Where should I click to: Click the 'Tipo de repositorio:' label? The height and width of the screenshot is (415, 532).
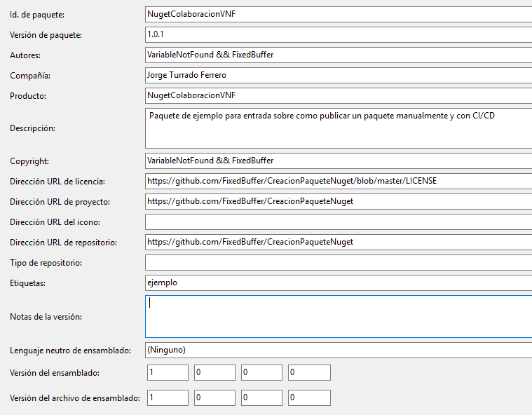46,263
